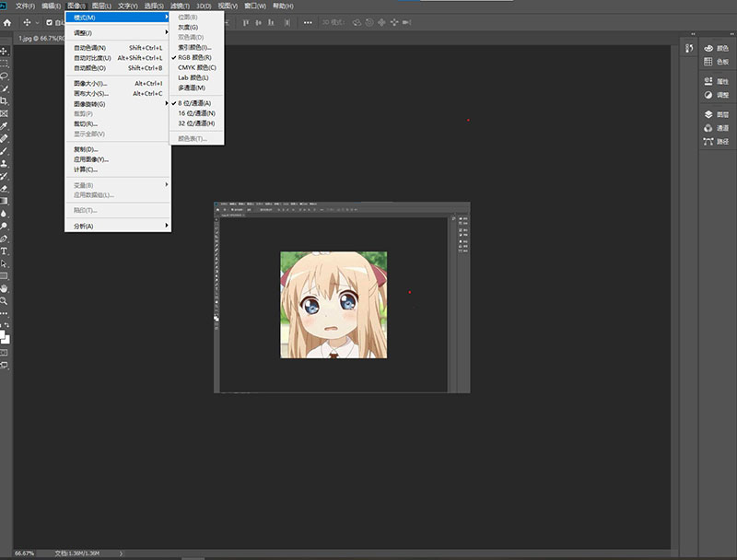Image resolution: width=737 pixels, height=560 pixels.
Task: Click the foreground color swatch
Action: point(4,335)
